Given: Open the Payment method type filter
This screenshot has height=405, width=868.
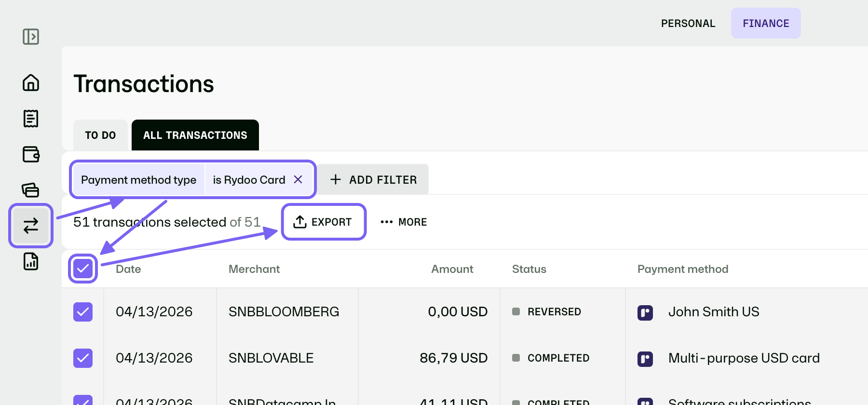Looking at the screenshot, I should pos(139,180).
